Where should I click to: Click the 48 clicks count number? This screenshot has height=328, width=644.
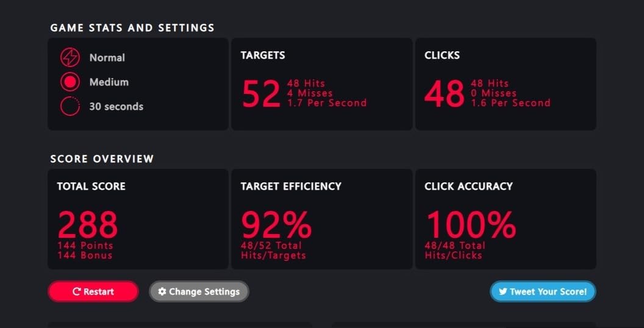[x=445, y=94]
